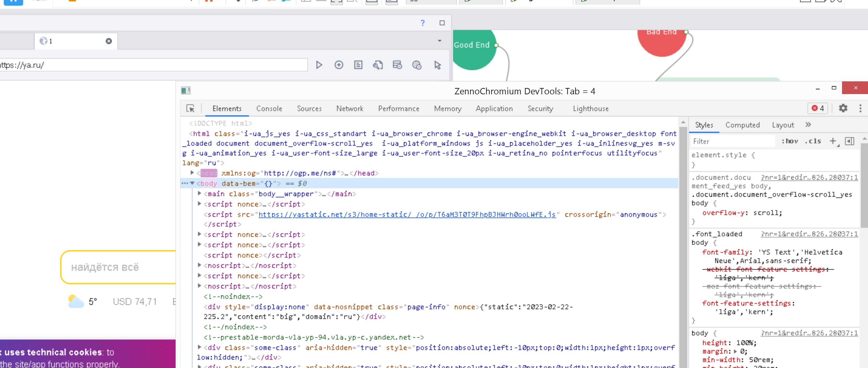
Task: Switch to the Computed pane tab
Action: [742, 125]
